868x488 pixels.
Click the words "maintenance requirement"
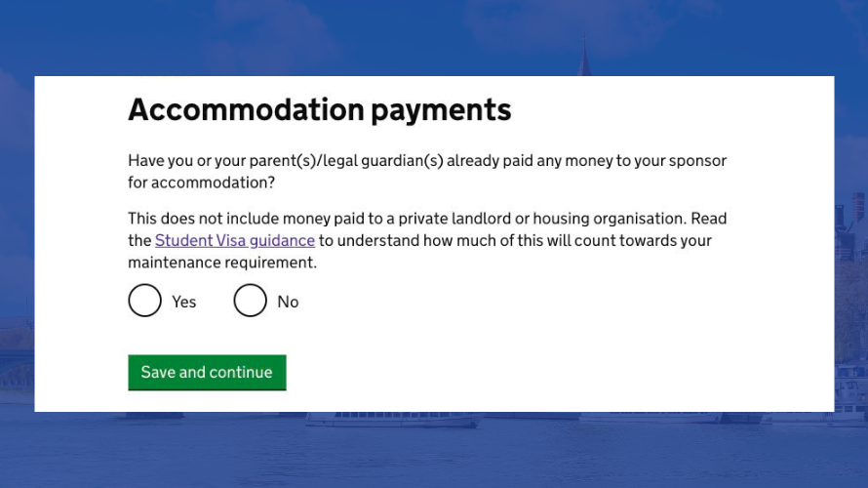click(220, 263)
